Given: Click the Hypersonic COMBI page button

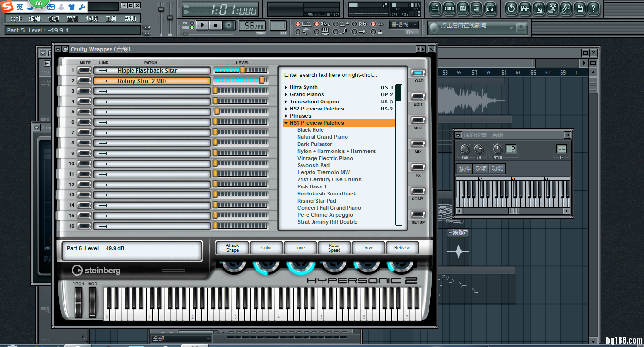Looking at the screenshot, I should [418, 191].
